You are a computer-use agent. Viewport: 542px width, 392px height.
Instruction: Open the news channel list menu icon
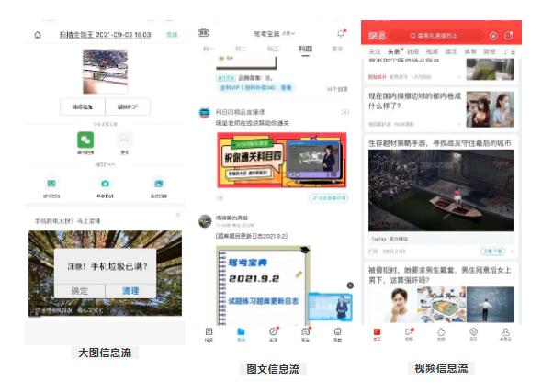click(x=513, y=51)
